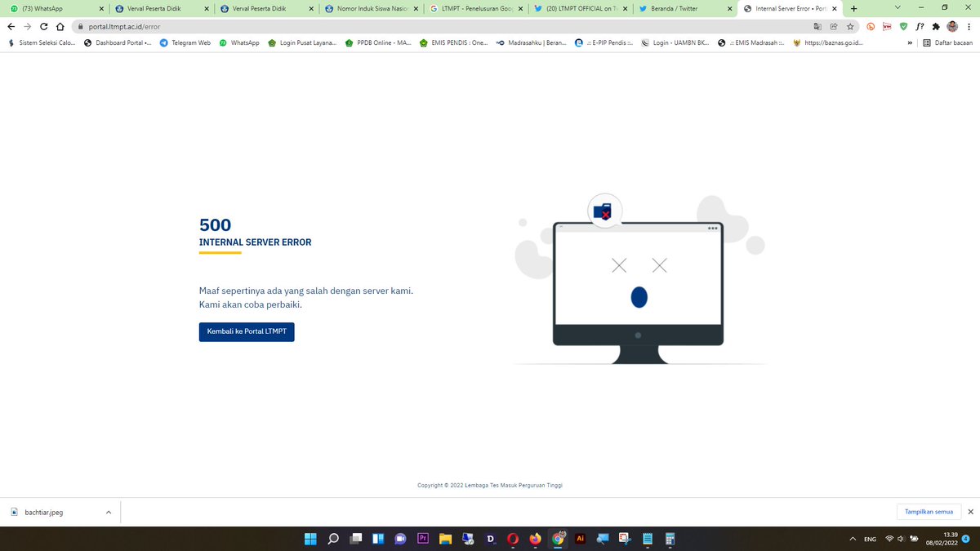The image size is (980, 551).
Task: Show hidden system tray icons
Action: [x=853, y=539]
